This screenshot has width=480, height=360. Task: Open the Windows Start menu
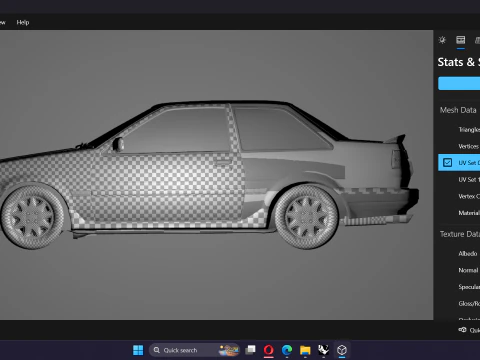point(138,350)
